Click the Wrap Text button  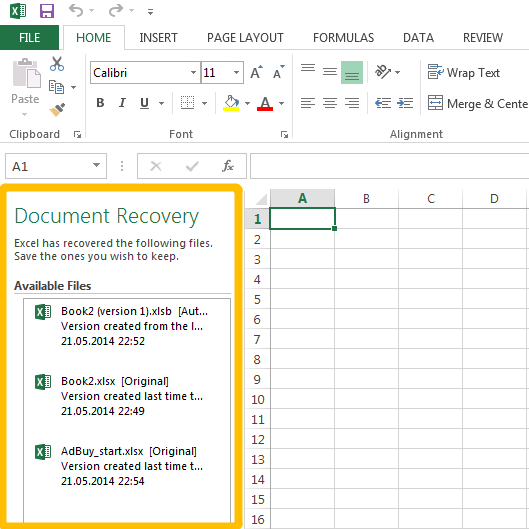(x=464, y=72)
